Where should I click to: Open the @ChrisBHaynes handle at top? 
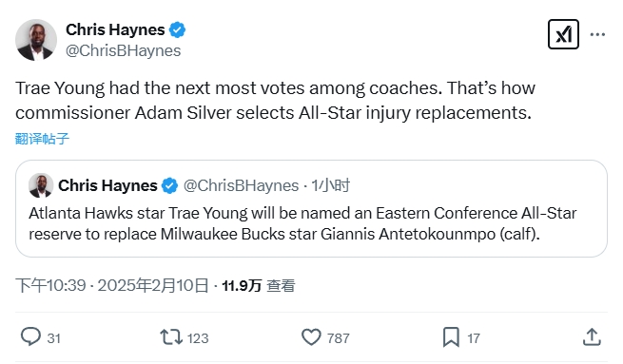pyautogui.click(x=123, y=50)
